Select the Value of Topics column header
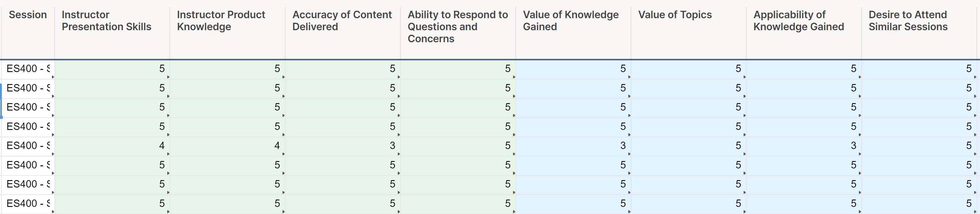The image size is (980, 214). click(x=675, y=15)
